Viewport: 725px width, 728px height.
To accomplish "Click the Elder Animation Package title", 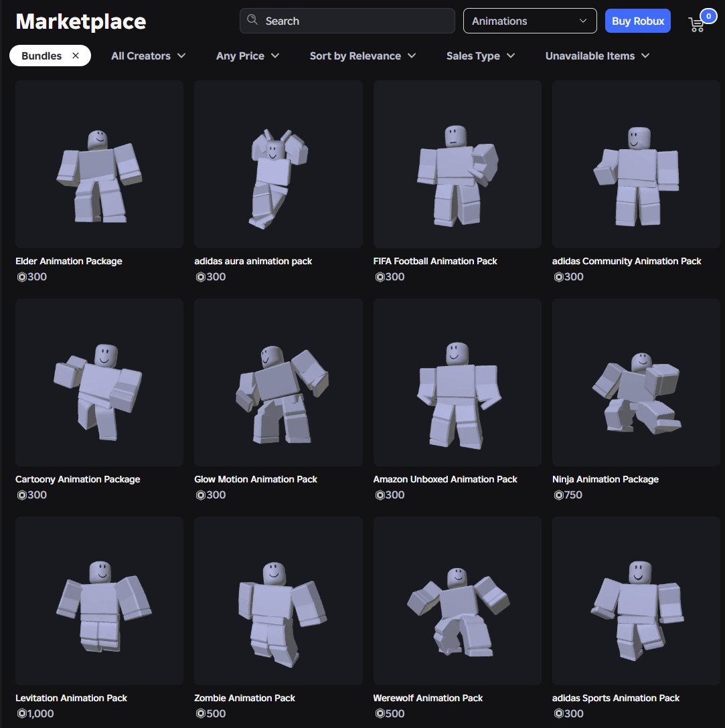I will [69, 261].
